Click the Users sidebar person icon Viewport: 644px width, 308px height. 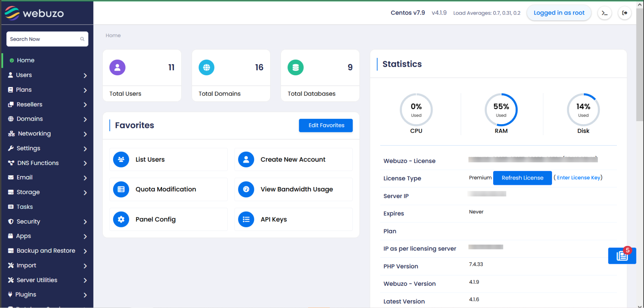pos(10,75)
